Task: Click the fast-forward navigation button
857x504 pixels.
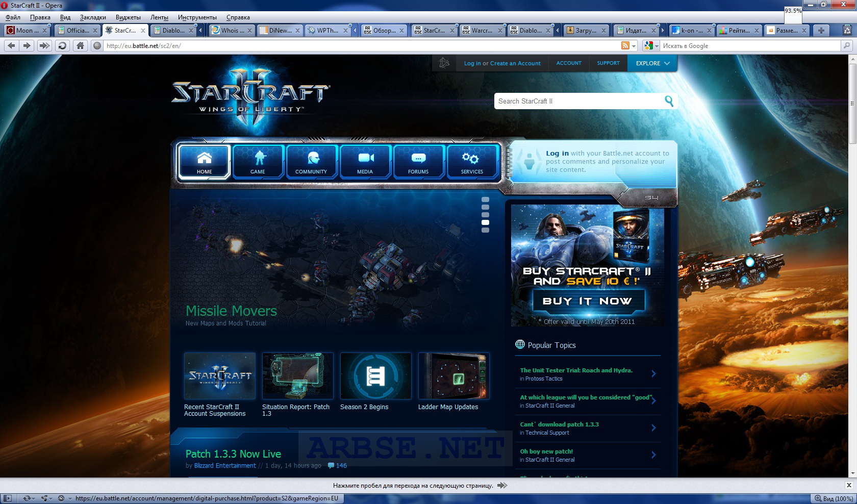Action: (44, 45)
